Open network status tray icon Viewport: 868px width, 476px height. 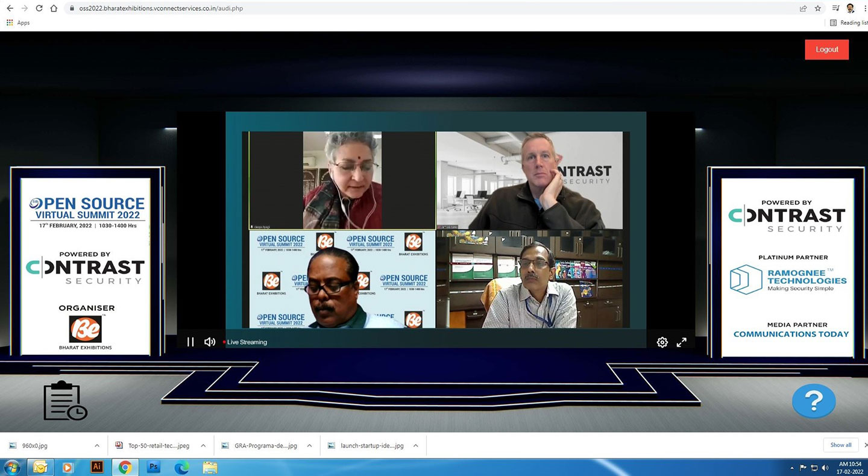(814, 468)
